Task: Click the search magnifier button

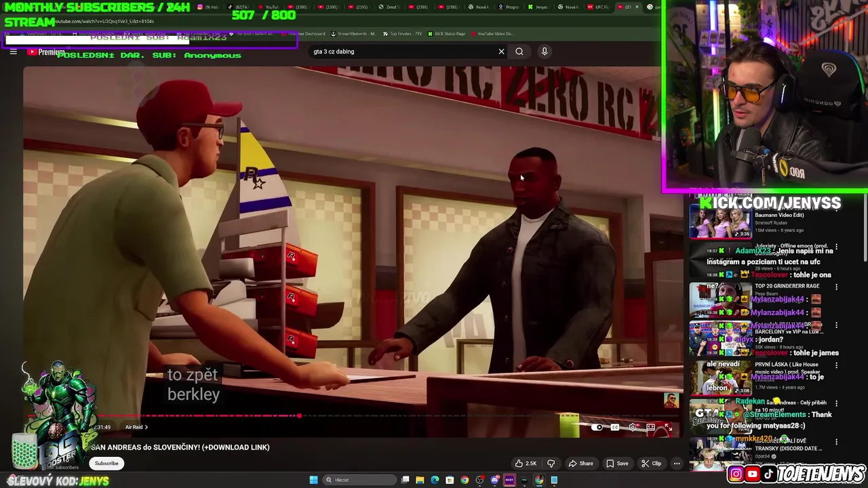Action: click(x=519, y=52)
